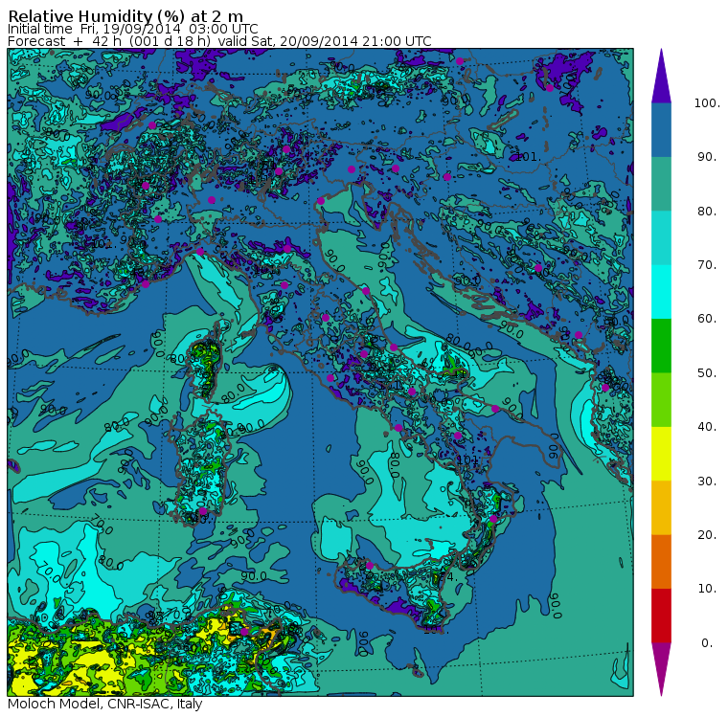
Task: Click the "30." colorbar scale label
Action: coord(707,482)
